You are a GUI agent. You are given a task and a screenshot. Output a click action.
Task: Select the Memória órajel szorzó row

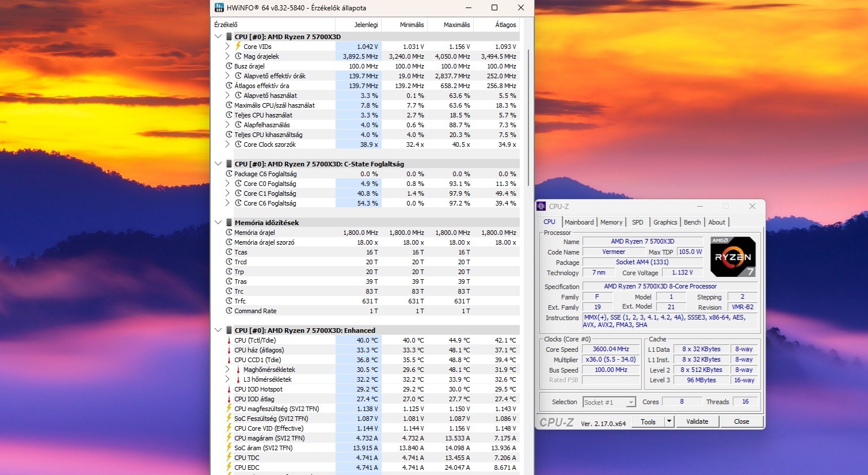point(366,242)
